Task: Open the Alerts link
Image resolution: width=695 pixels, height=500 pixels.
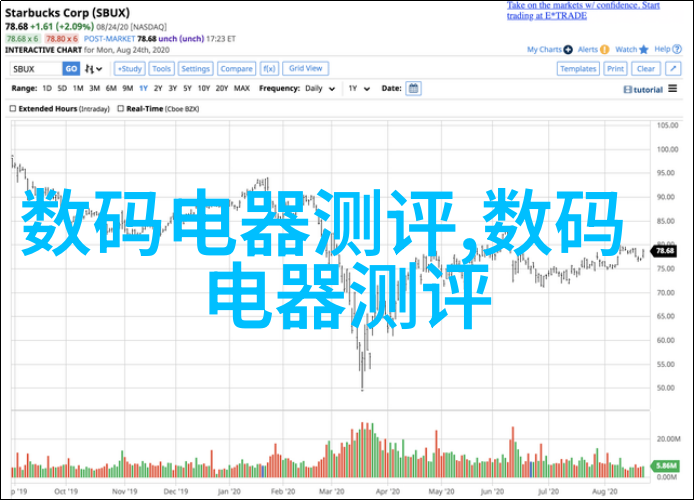Action: (x=588, y=50)
